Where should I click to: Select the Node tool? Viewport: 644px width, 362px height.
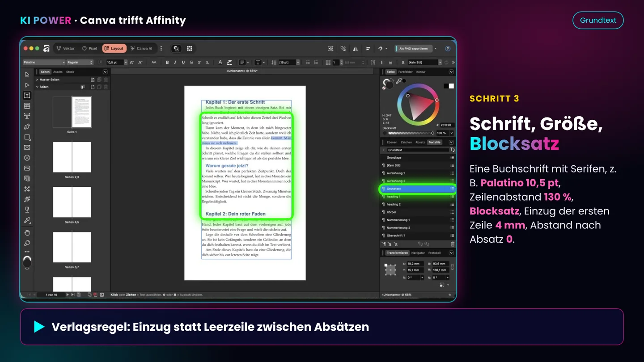(27, 85)
